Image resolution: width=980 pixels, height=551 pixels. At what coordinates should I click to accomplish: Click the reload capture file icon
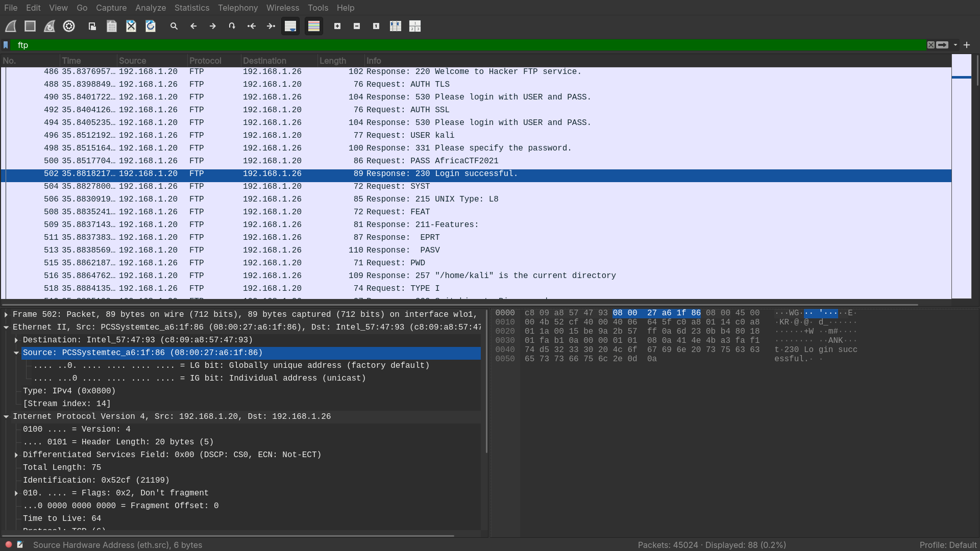[151, 26]
